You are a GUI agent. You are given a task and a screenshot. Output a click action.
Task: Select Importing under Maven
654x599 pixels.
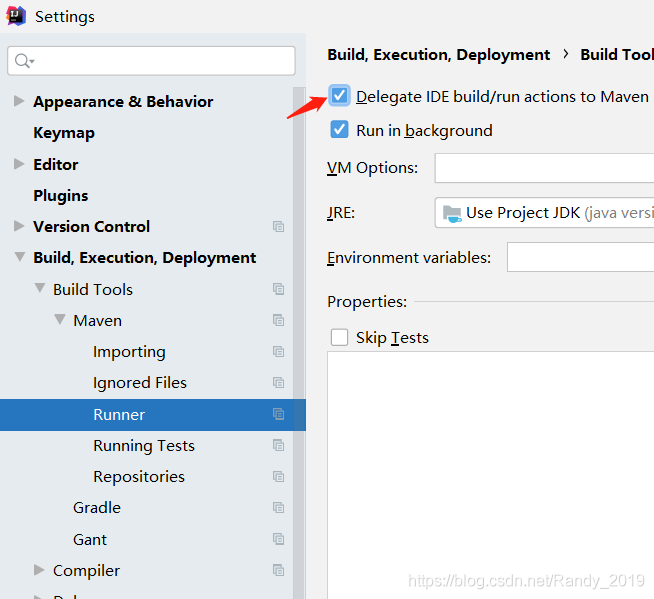[129, 352]
